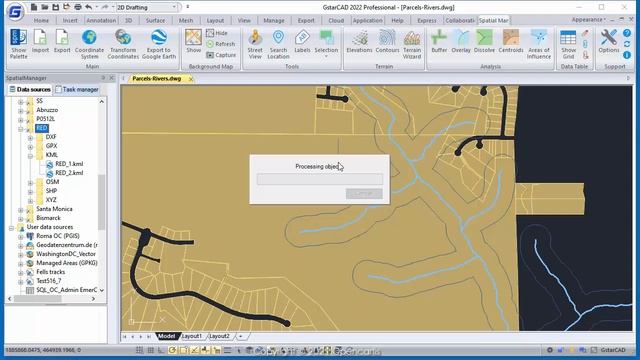Select the Abruzzo tree item
Screen dimensions: 640x360
(47, 110)
